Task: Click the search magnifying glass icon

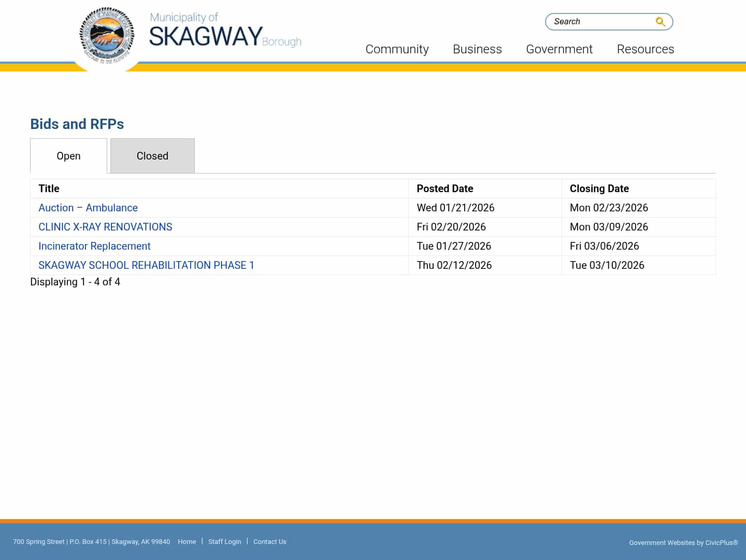Action: 660,22
